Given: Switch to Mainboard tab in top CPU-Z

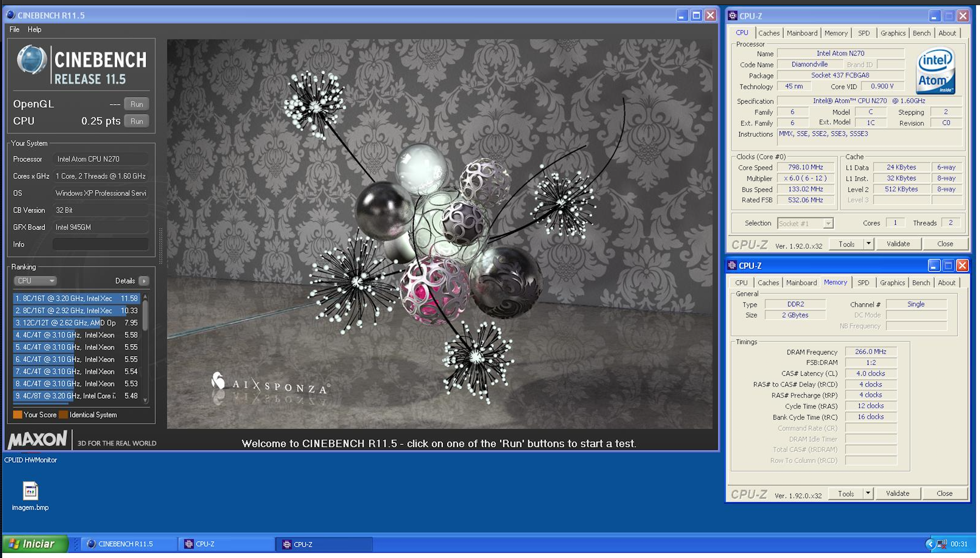Looking at the screenshot, I should [802, 33].
